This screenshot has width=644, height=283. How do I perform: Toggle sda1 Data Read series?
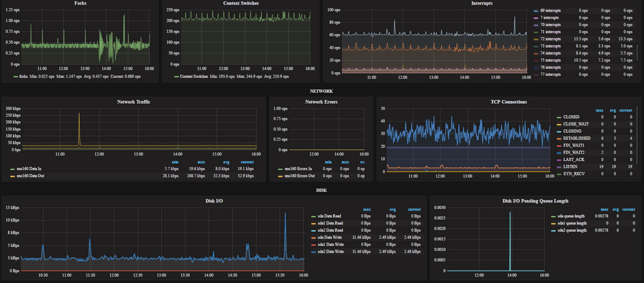tap(330, 223)
